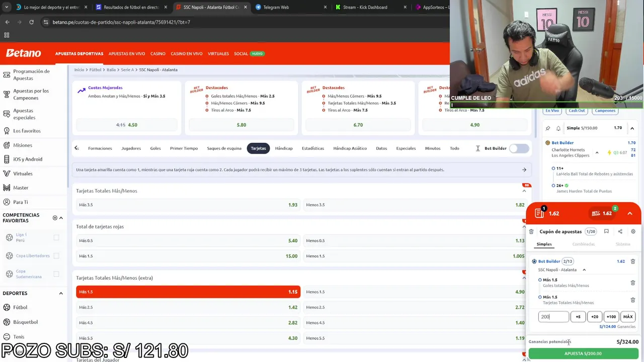Select Cuotas Mejoradas 4.50 odds card
This screenshot has width=644, height=362.
click(x=127, y=125)
